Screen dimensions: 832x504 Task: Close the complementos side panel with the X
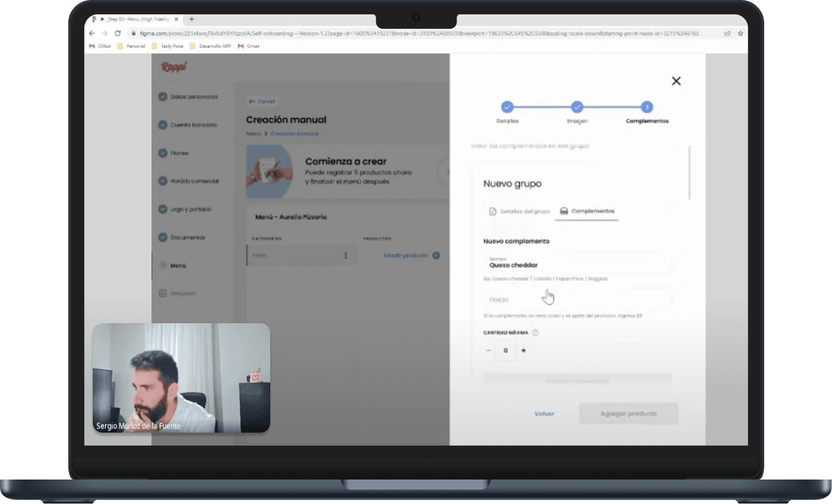(x=676, y=81)
